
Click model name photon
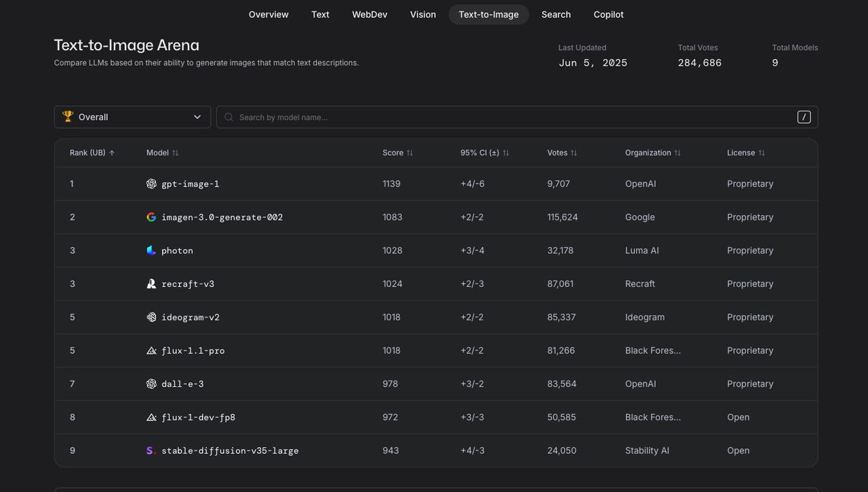[x=177, y=250]
